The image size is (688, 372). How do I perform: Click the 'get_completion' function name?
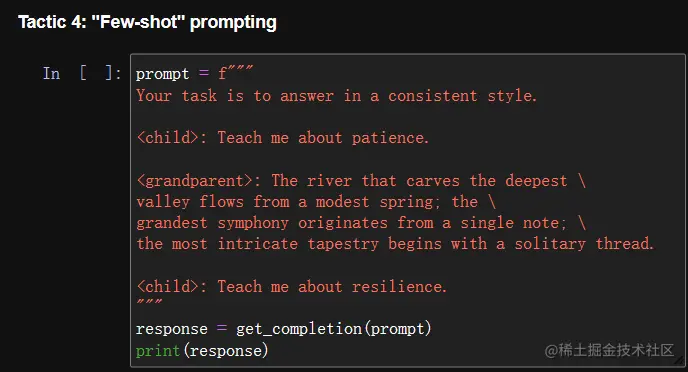[298, 329]
